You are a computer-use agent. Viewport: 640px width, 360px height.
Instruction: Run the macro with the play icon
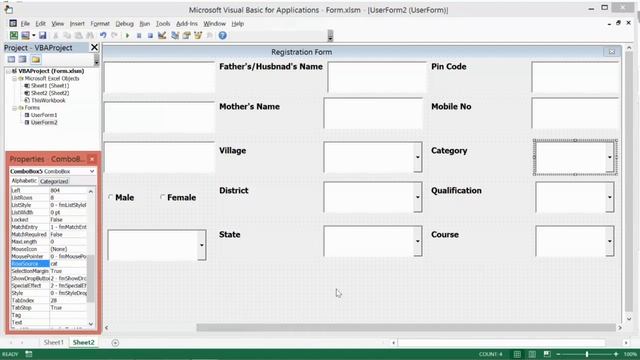127,36
